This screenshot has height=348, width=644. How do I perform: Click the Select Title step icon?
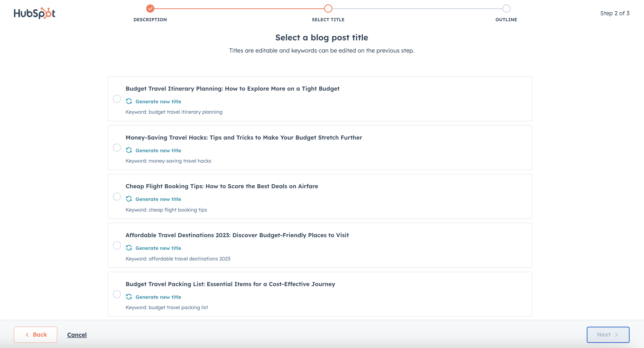point(328,8)
